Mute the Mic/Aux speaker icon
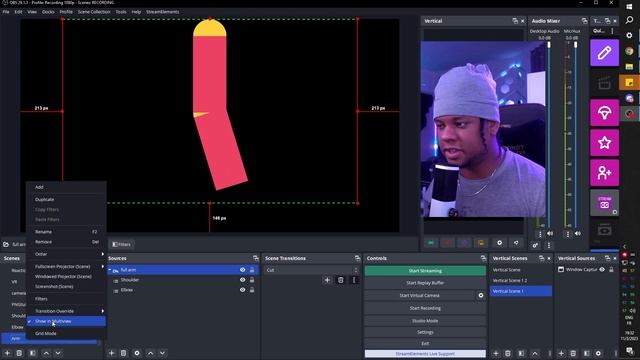640x360 pixels. pos(578,233)
